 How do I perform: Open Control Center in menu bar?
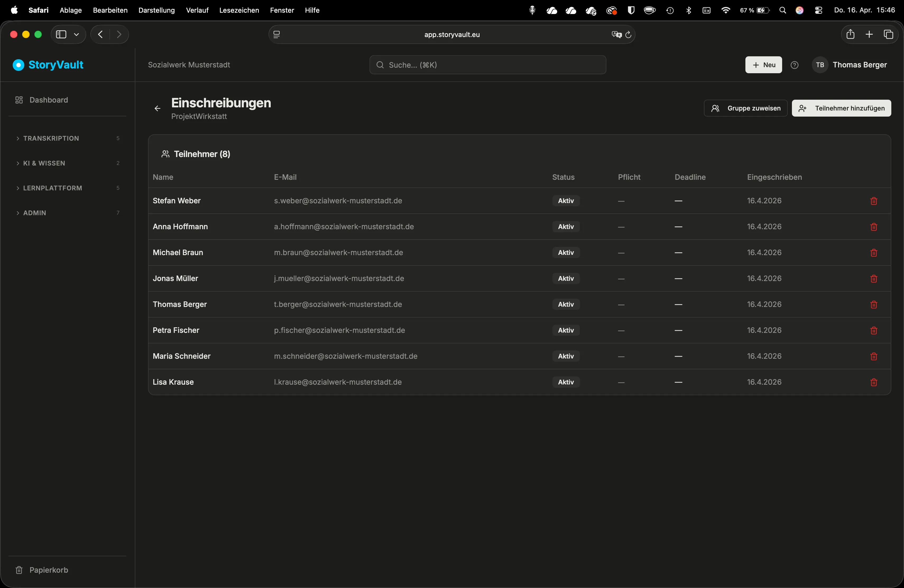pos(819,10)
